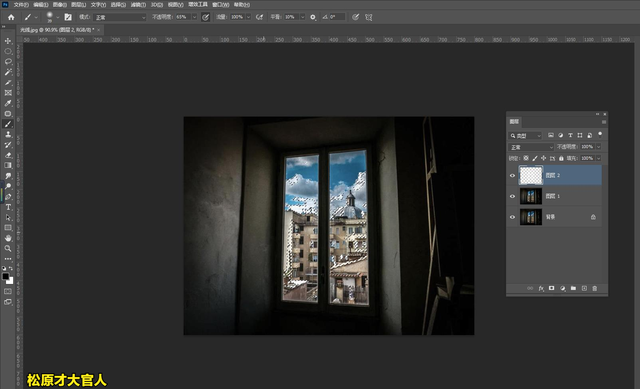This screenshot has width=640, height=389.
Task: Create new adjustment layer icon
Action: click(x=562, y=288)
